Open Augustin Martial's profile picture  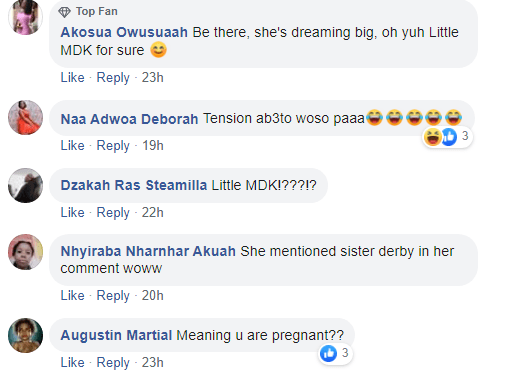[x=25, y=335]
